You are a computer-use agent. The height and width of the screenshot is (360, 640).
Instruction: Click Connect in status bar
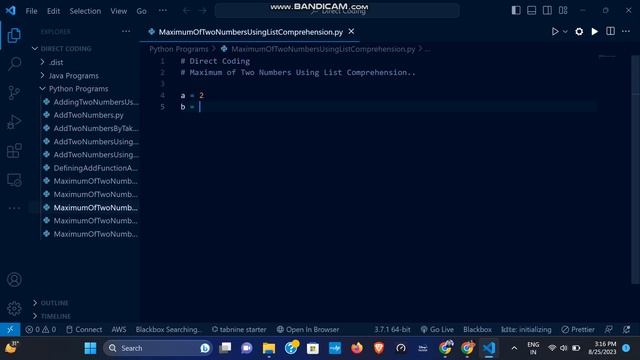84,329
